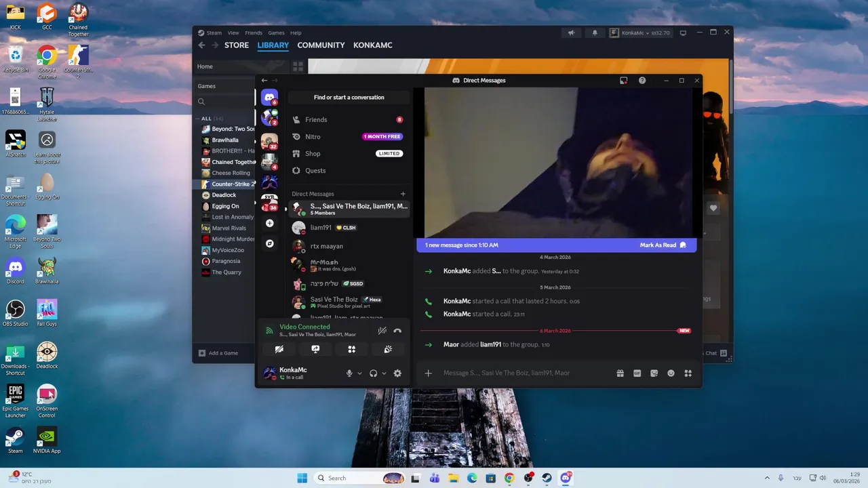Collapse the ALL games category in Steam
Viewport: 868px width, 488px height.
pyautogui.click(x=198, y=119)
